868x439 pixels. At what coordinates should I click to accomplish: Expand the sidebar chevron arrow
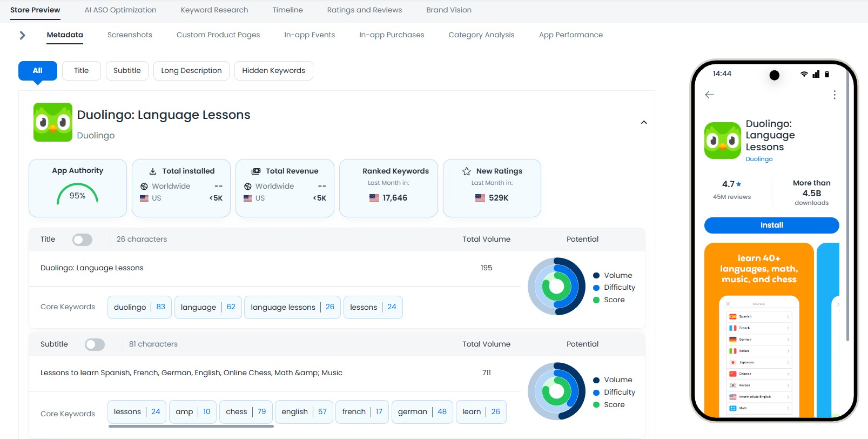tap(22, 35)
